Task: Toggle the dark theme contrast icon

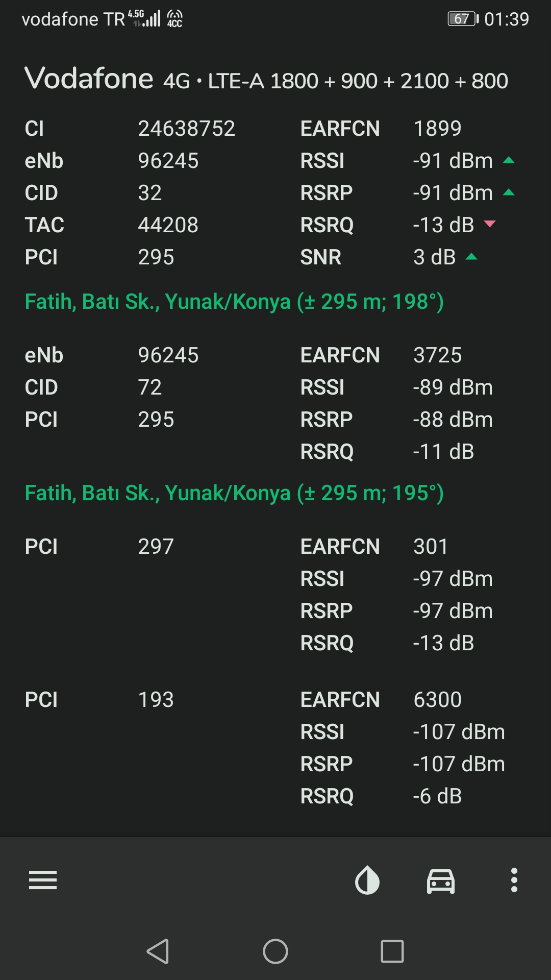Action: [367, 880]
